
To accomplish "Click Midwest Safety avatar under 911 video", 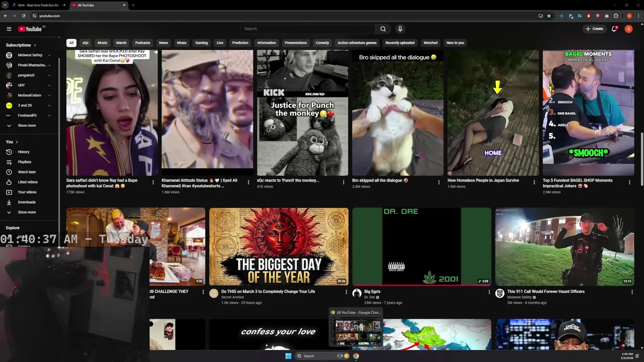I will [500, 293].
